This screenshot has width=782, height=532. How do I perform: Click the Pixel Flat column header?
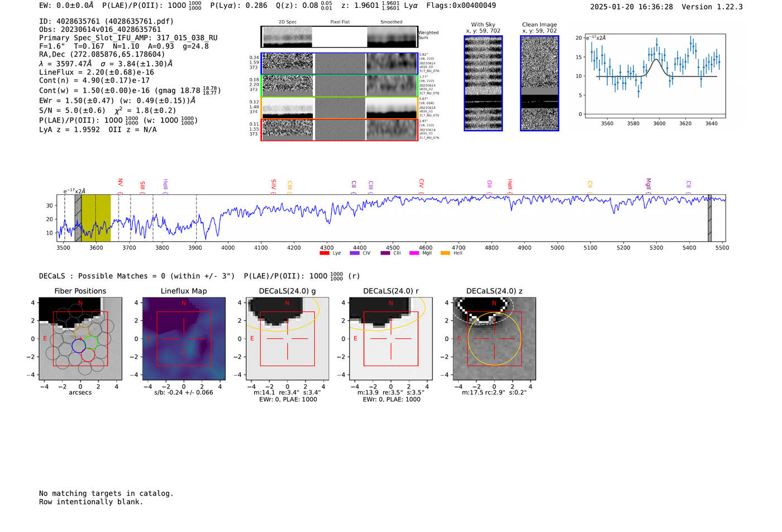340,22
